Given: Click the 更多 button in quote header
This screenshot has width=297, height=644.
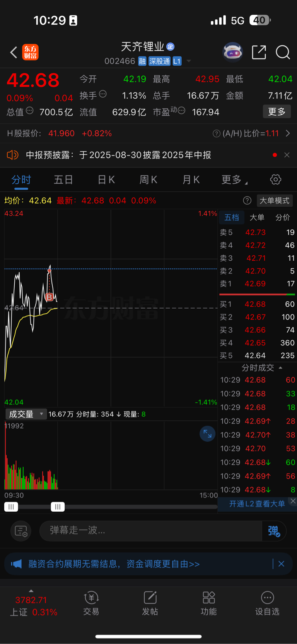Looking at the screenshot, I should tap(277, 112).
